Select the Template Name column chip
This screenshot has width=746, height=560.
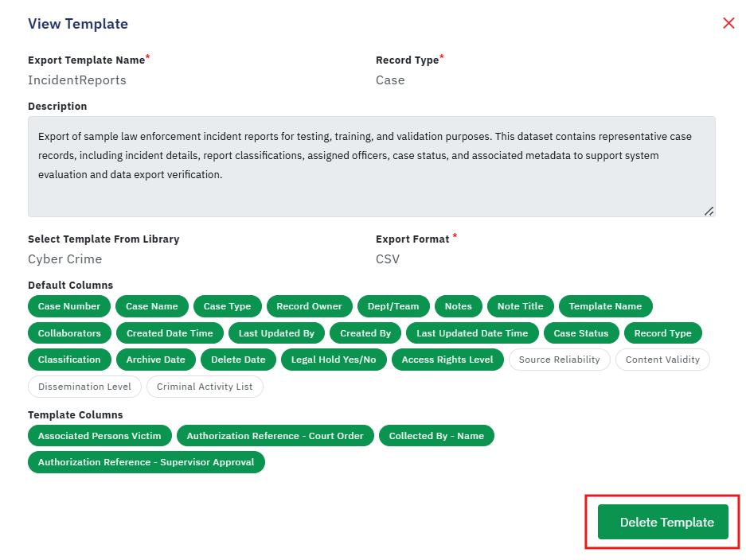[x=605, y=306]
